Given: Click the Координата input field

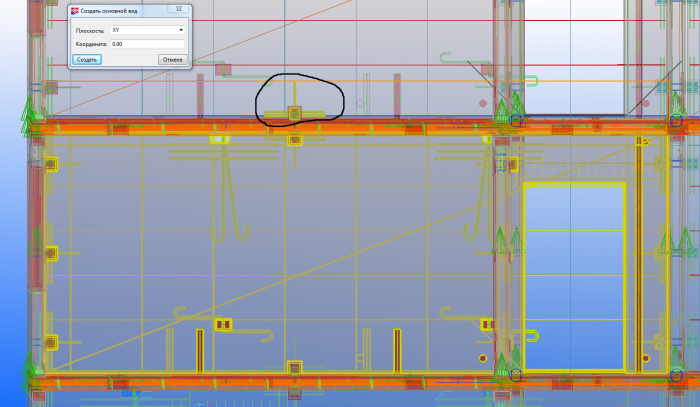Looking at the screenshot, I should point(147,44).
